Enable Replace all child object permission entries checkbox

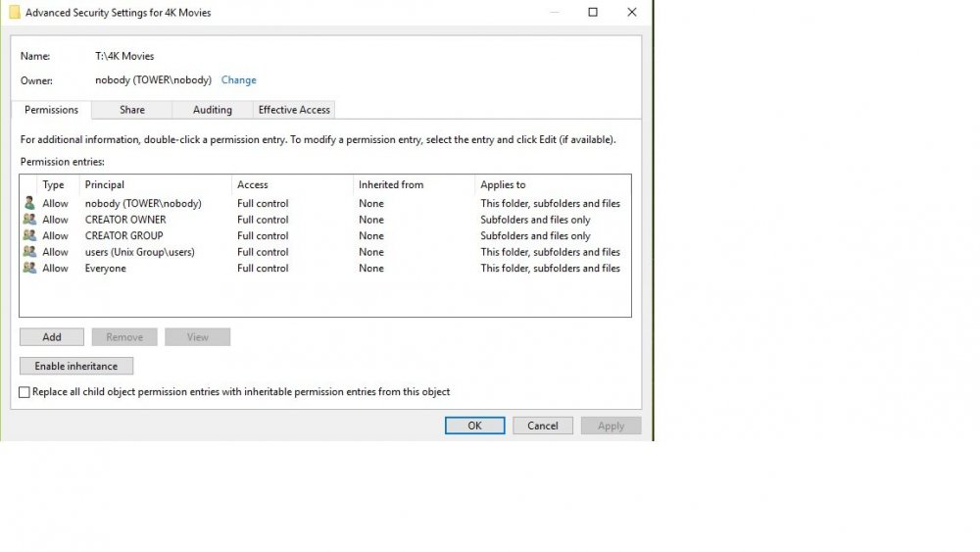point(24,392)
